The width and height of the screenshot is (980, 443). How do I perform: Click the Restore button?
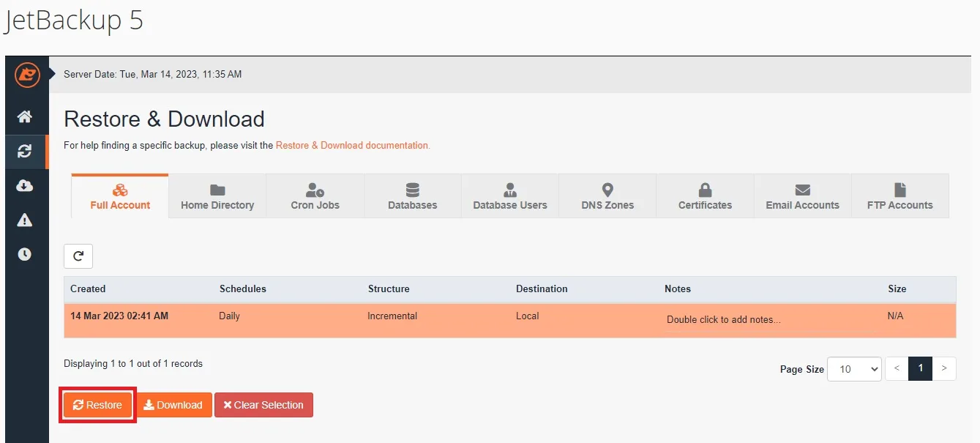(x=97, y=405)
